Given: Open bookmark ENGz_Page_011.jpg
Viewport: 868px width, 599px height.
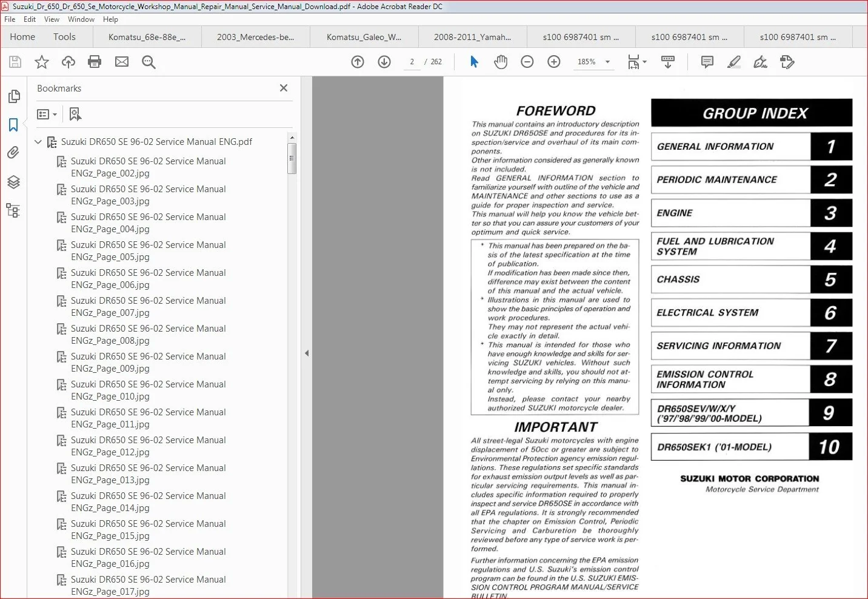Looking at the screenshot, I should point(148,418).
